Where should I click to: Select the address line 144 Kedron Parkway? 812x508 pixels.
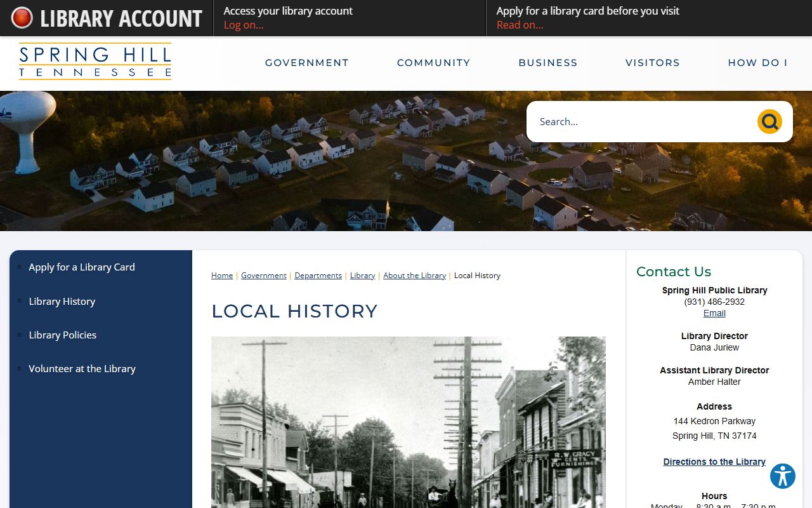pyautogui.click(x=714, y=421)
